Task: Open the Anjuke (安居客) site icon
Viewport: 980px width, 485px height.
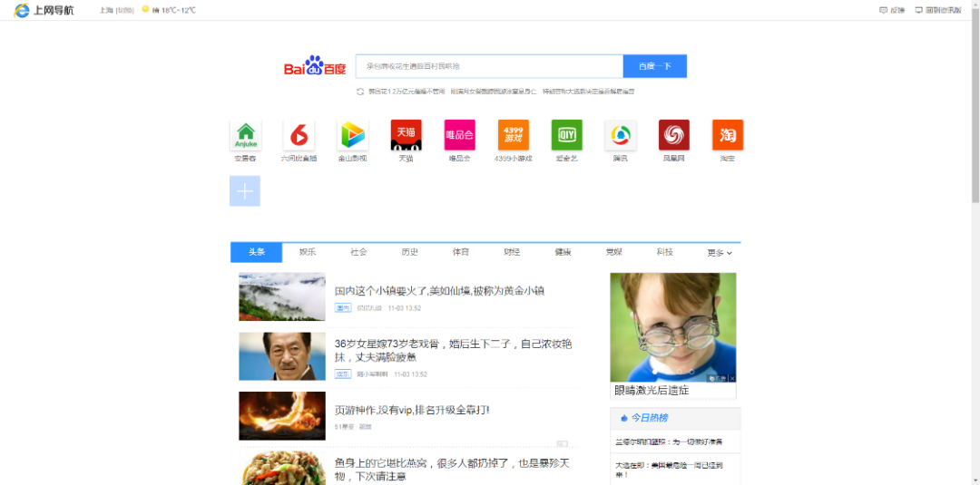Action: (246, 135)
